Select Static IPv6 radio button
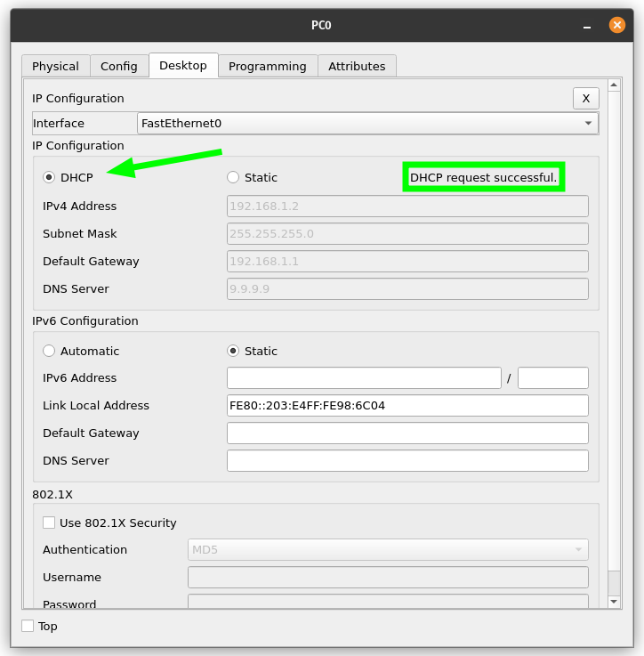 click(233, 352)
